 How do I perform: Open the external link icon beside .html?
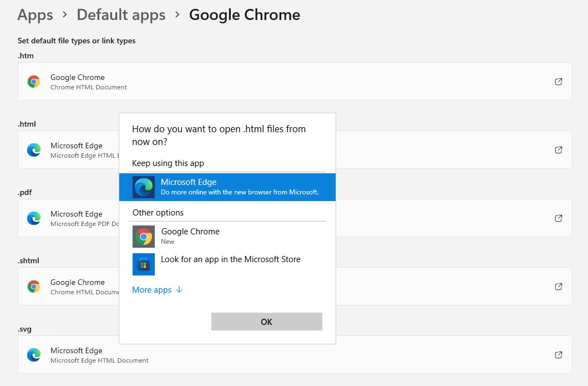559,150
